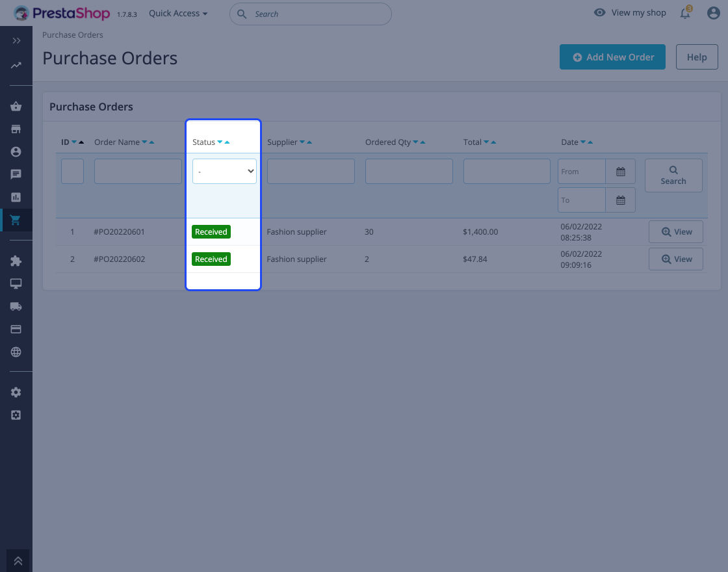Sort Status column descending
The width and height of the screenshot is (728, 572).
(x=220, y=142)
